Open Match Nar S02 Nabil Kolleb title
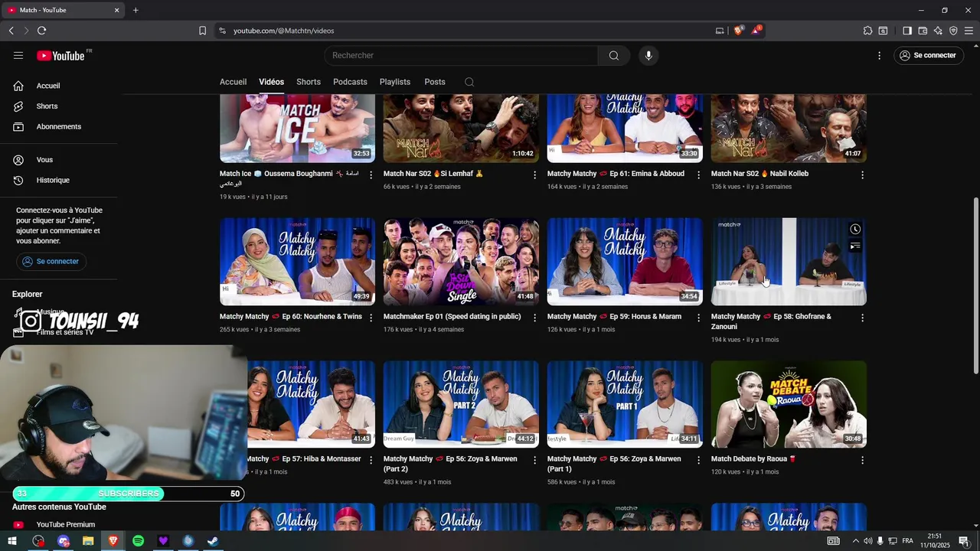This screenshot has height=551, width=980. 759,174
